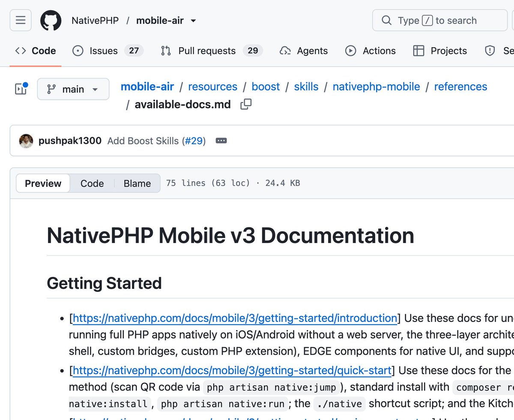Open the NativePHP organization link
Viewport: 514px width, 420px height.
95,21
